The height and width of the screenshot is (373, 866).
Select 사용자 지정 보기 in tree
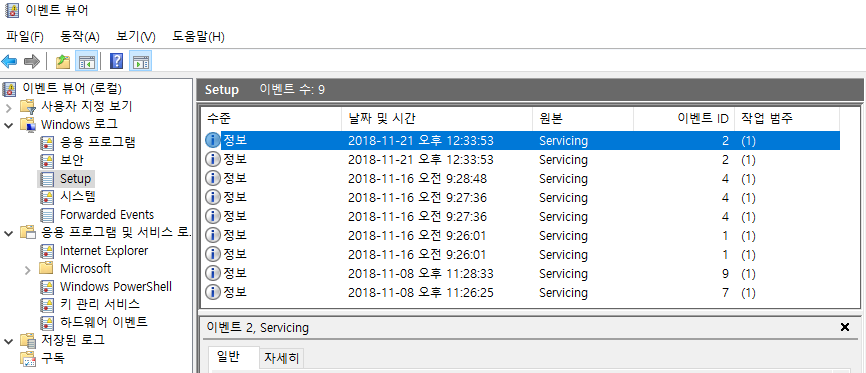[x=87, y=106]
